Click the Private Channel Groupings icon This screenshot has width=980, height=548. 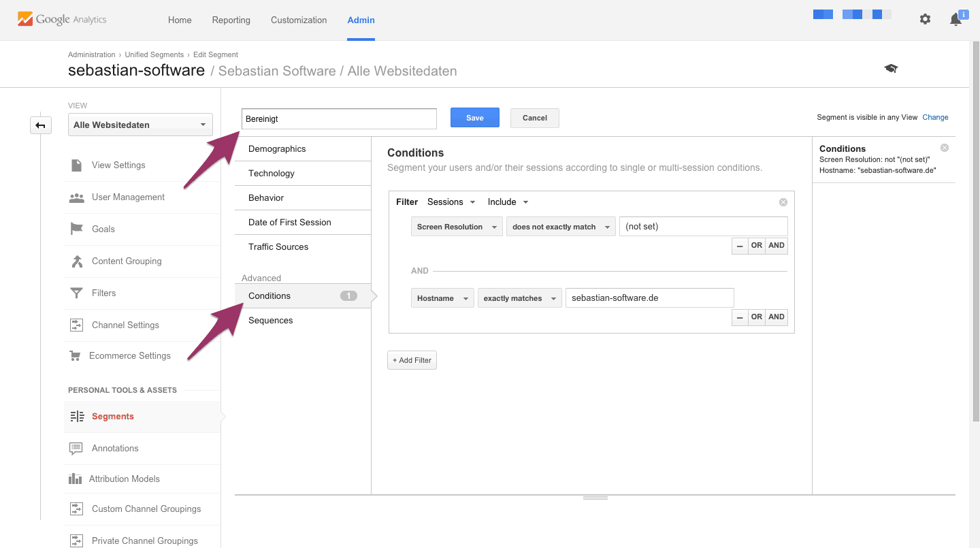(77, 541)
